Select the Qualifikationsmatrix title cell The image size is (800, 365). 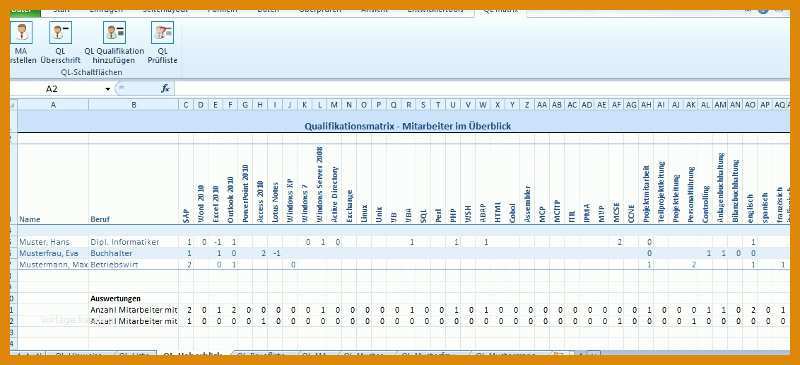(407, 126)
